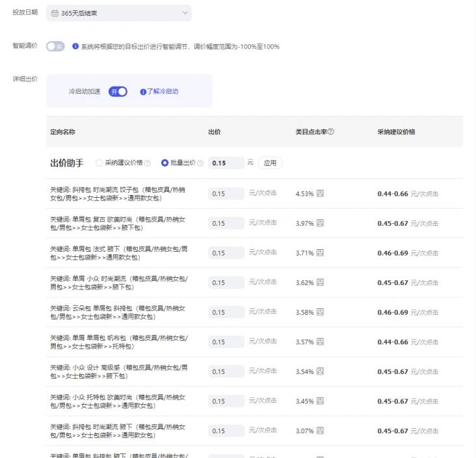Click the help icon next to 批量出价
The width and height of the screenshot is (476, 458).
(x=200, y=163)
